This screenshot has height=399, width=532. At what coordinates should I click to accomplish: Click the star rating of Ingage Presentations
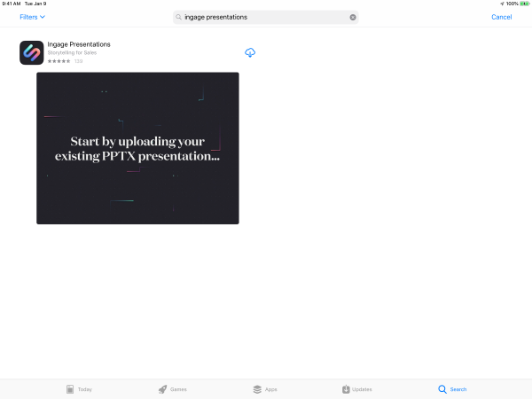(x=59, y=61)
